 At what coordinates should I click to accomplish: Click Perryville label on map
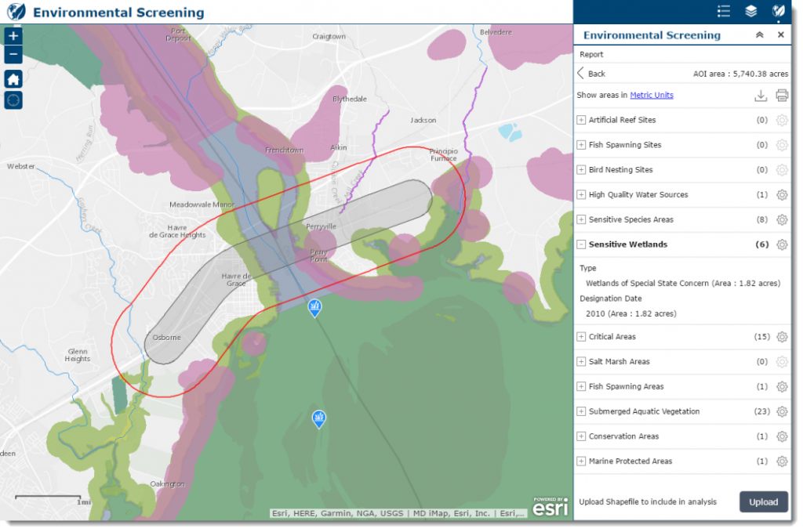pos(321,226)
